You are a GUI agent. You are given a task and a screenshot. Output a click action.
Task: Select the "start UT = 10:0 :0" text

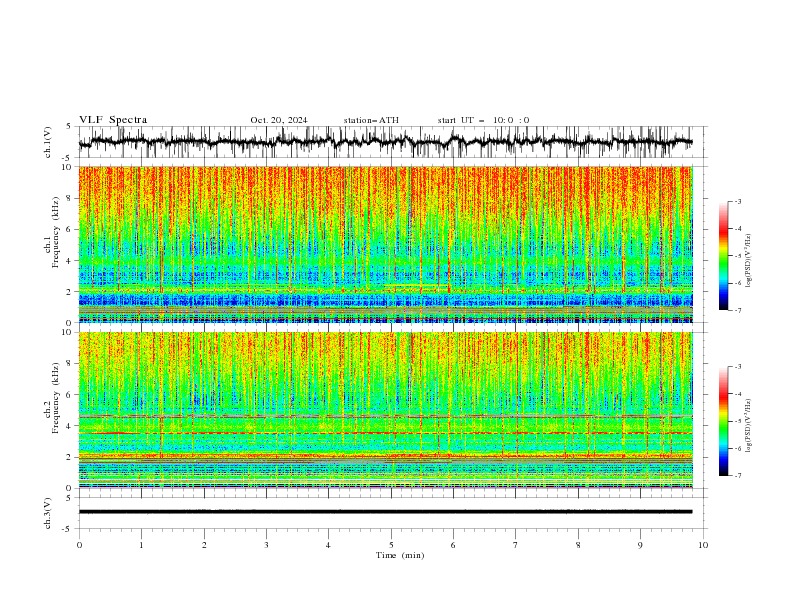[483, 120]
